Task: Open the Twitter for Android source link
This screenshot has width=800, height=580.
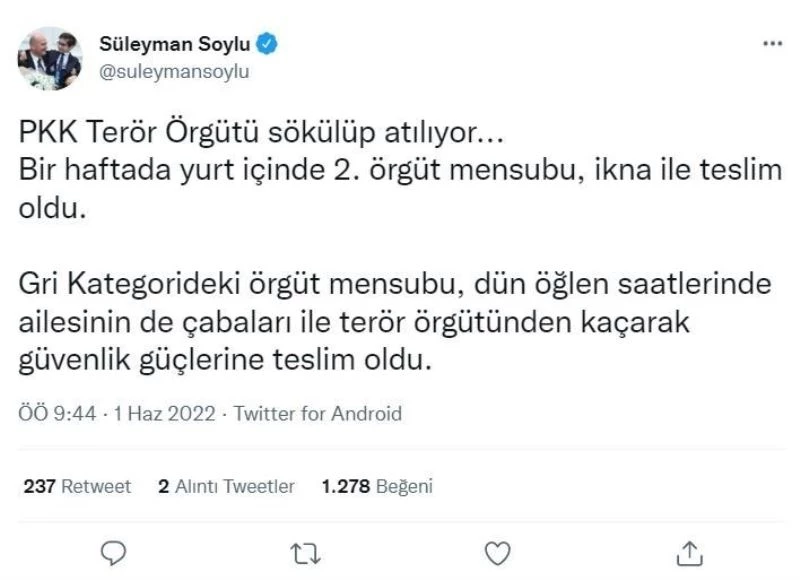Action: click(318, 413)
